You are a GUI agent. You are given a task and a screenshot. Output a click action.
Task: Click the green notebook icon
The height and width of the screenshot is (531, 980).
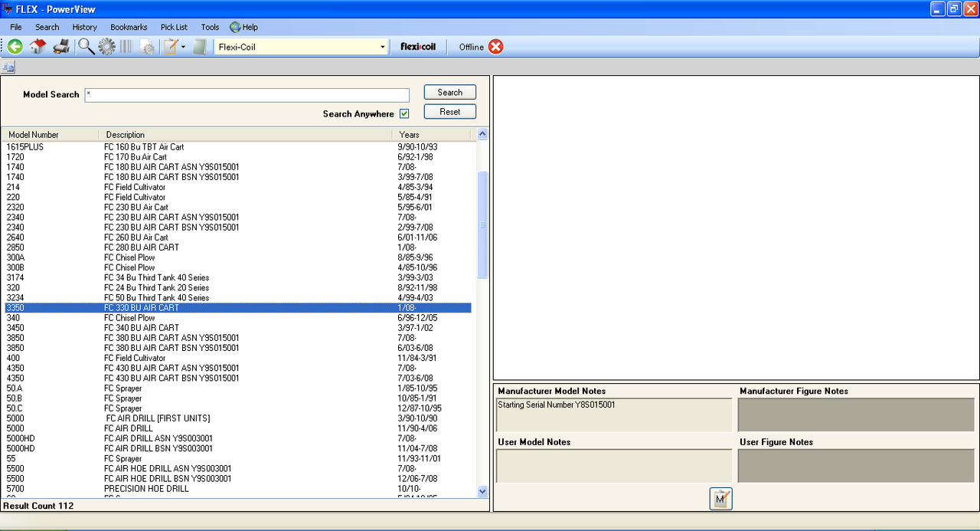pos(200,47)
